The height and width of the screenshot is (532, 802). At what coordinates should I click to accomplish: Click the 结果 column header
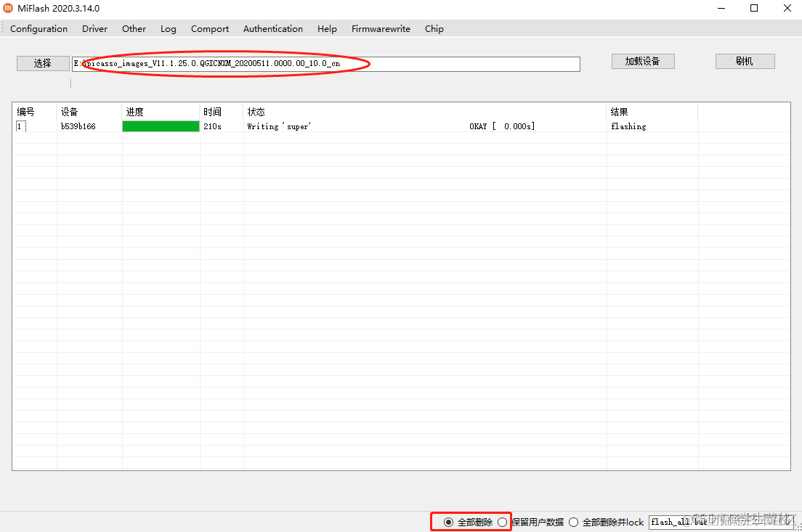pyautogui.click(x=652, y=112)
